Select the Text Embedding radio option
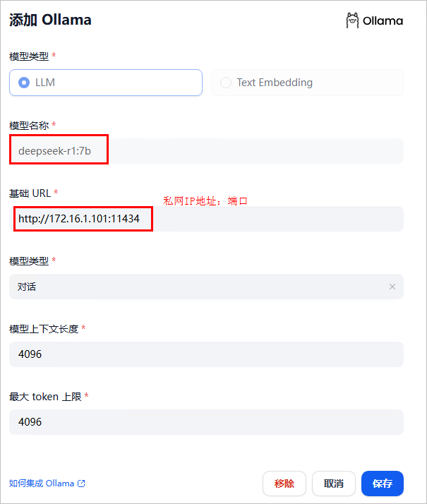The height and width of the screenshot is (504, 427). pyautogui.click(x=226, y=83)
